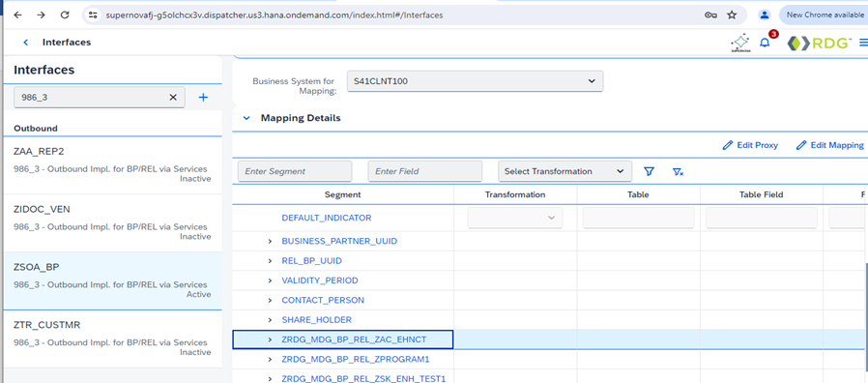The width and height of the screenshot is (868, 383).
Task: Expand ZRDG_MDG_BP_REL_ZAC_EHNCT segment
Action: pos(270,339)
